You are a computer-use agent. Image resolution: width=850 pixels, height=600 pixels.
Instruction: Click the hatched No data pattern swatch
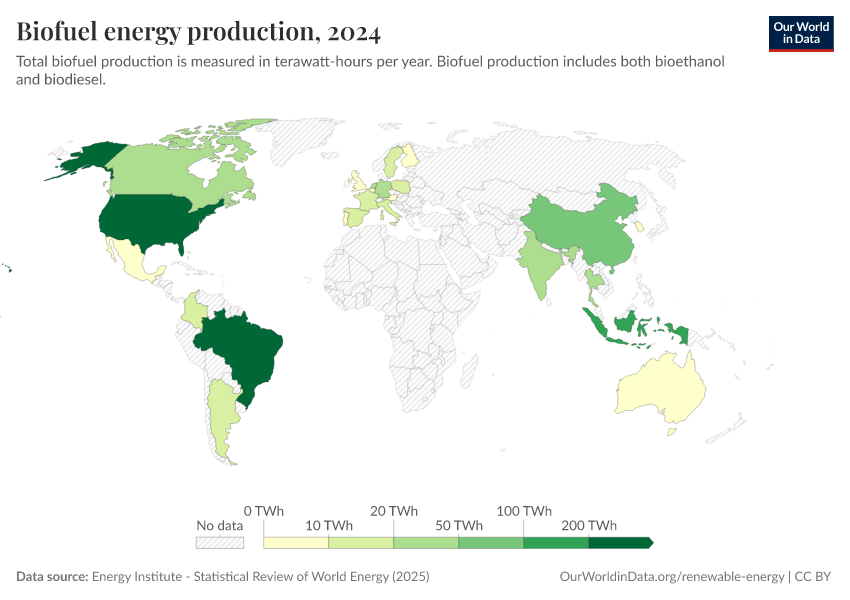click(x=220, y=541)
